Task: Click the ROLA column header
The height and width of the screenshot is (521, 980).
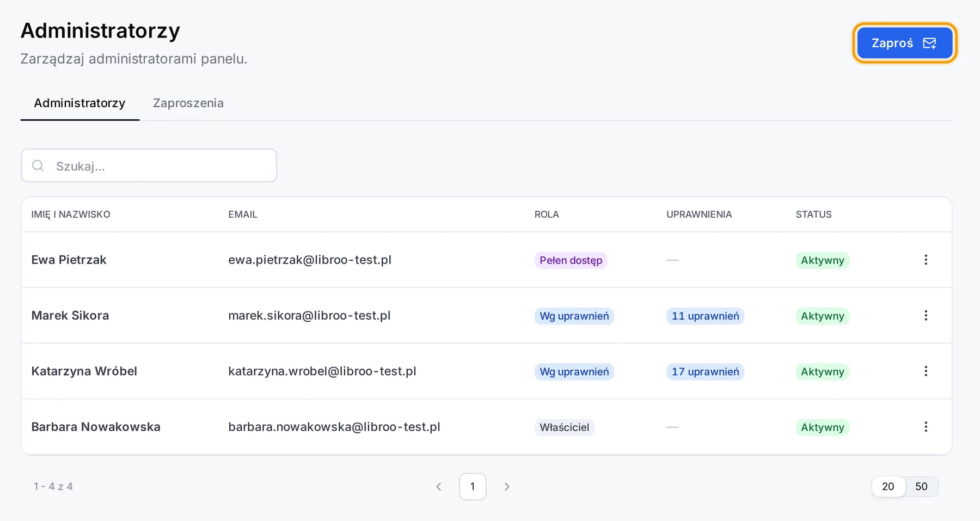Action: point(547,214)
